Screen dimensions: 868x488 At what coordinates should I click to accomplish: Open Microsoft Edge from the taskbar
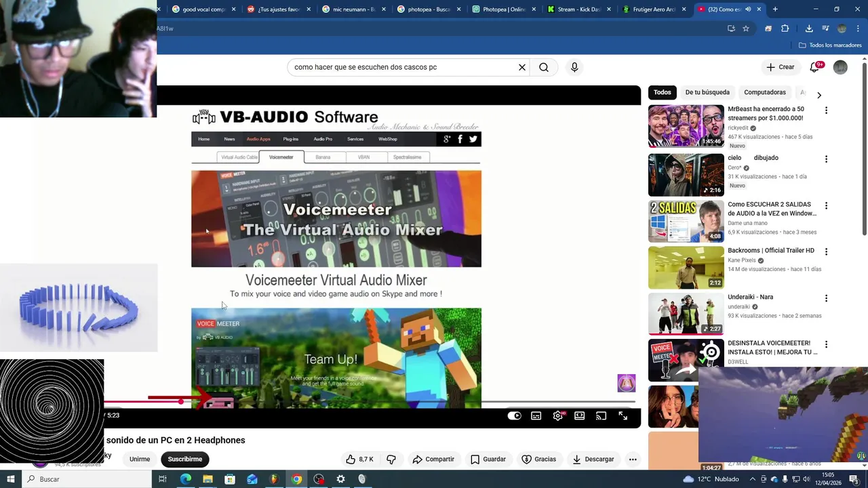point(185,479)
